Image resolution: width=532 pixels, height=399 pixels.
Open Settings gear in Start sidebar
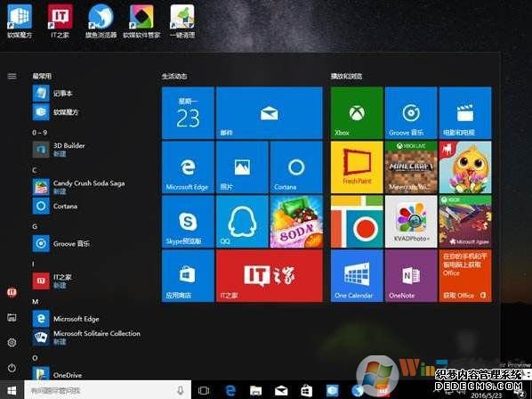tap(12, 342)
